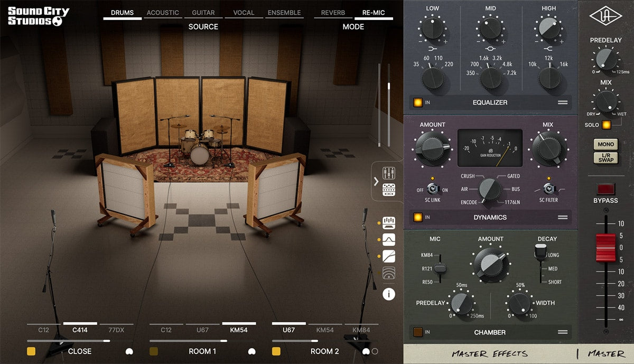Click the ROOM 1 polar pattern icon
The image size is (634, 364).
click(251, 351)
